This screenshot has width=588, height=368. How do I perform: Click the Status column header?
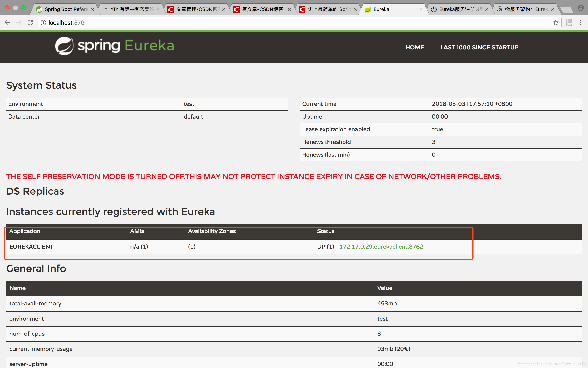click(326, 231)
